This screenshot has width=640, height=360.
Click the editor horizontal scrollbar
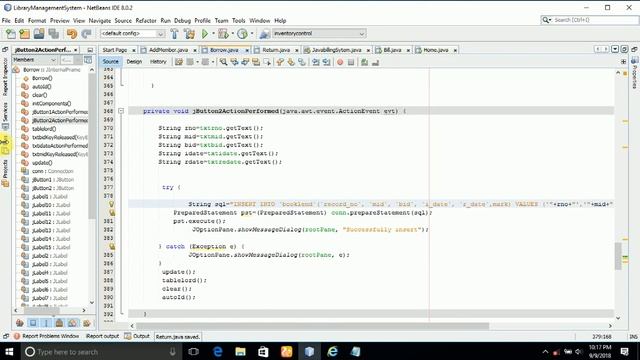pyautogui.click(x=312, y=326)
